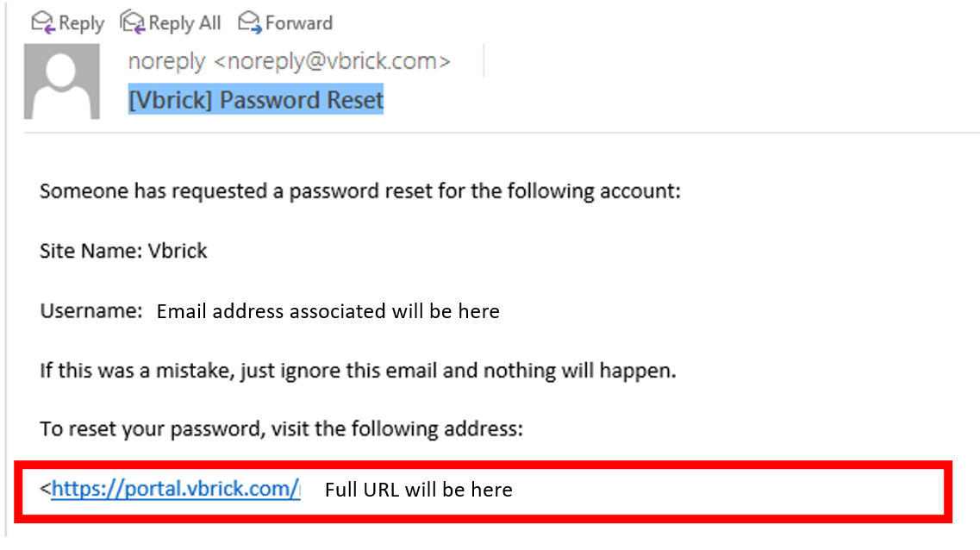Click the red highlight box border
The width and height of the screenshot is (980, 550).
pyautogui.click(x=484, y=465)
